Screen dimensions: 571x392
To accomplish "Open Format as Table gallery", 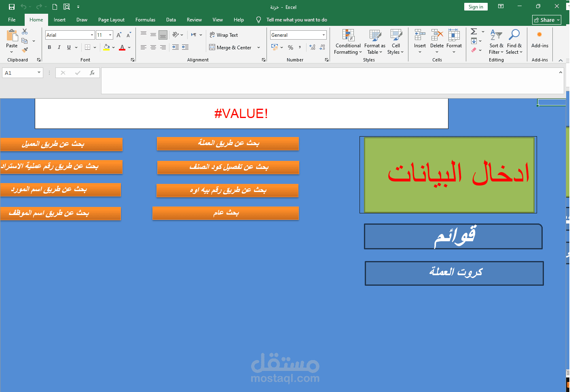I will point(375,42).
